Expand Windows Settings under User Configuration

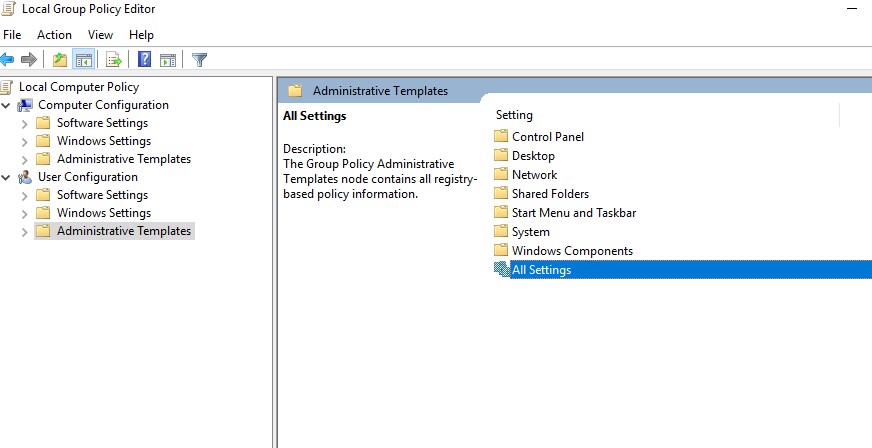point(24,213)
